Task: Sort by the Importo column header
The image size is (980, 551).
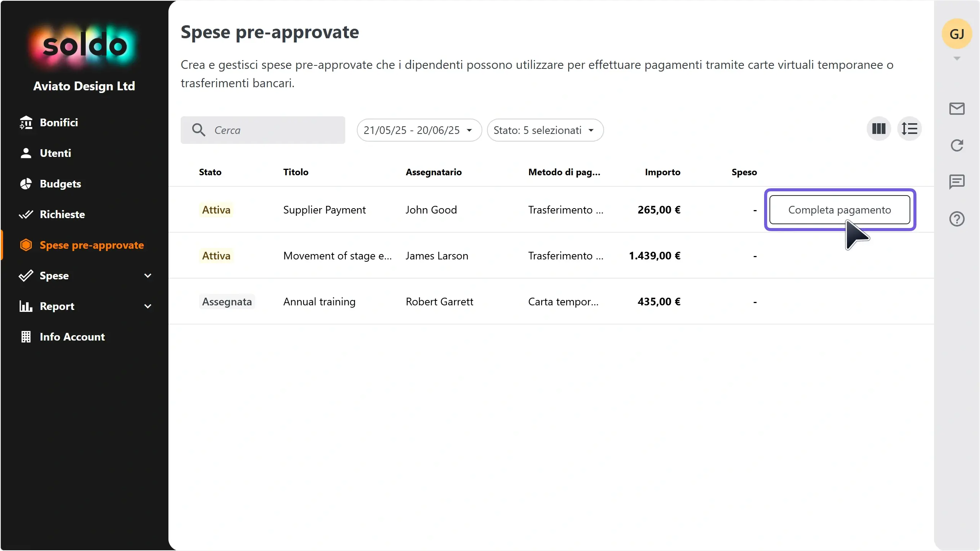Action: coord(663,172)
